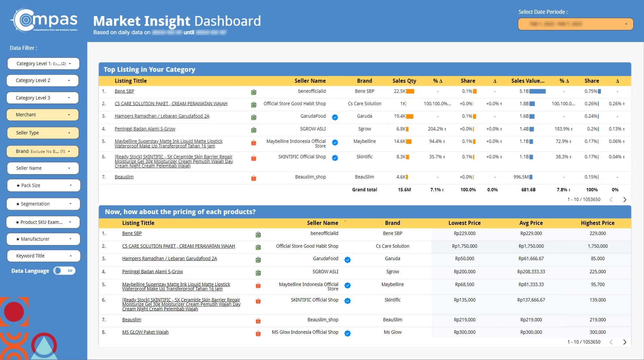Viewport: 644px width, 360px height.
Task: Open MS GLOW Paket Wajah listing link
Action: (145, 332)
